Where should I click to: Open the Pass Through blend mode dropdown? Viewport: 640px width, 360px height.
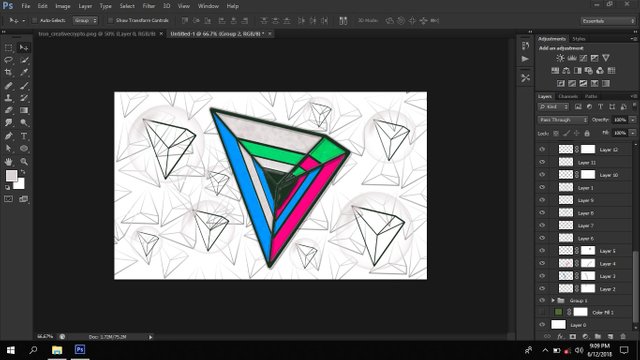click(x=563, y=120)
